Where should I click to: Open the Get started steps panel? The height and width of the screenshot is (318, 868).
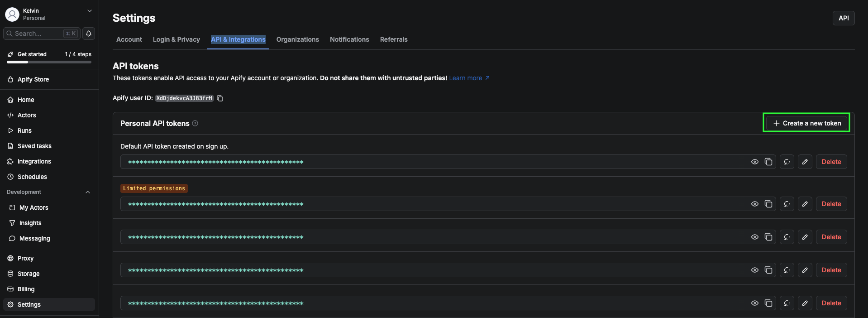coord(49,54)
